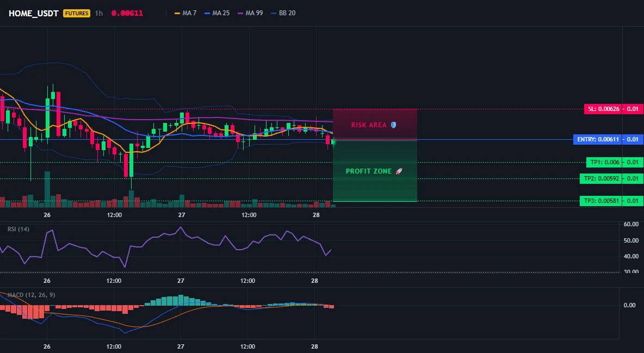Click the 50.00 RSI axis value

pos(631,240)
